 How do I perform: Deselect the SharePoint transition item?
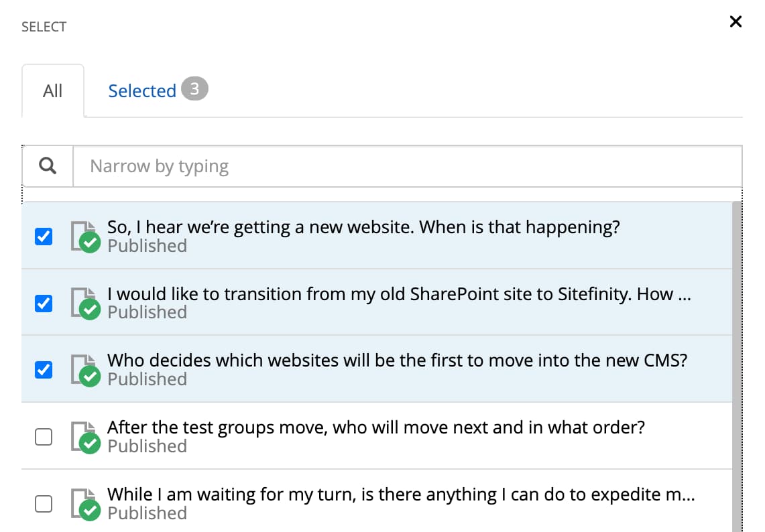coord(43,303)
